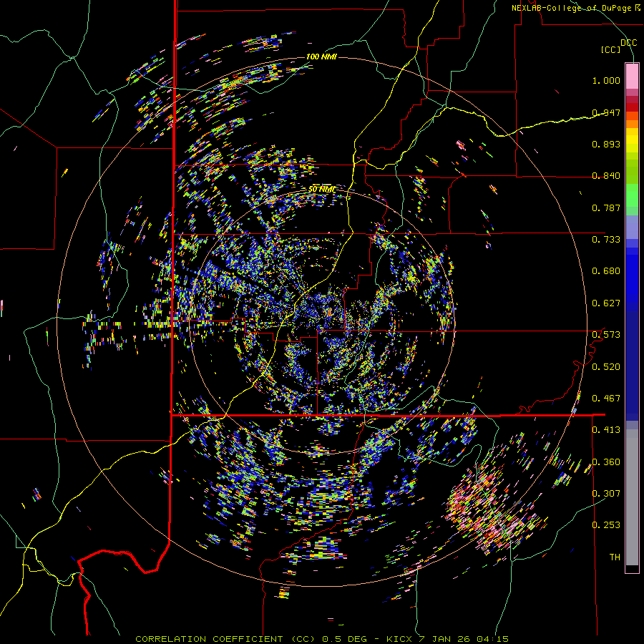Pick the yellow band on the color bar
644x644 pixels.
click(632, 140)
